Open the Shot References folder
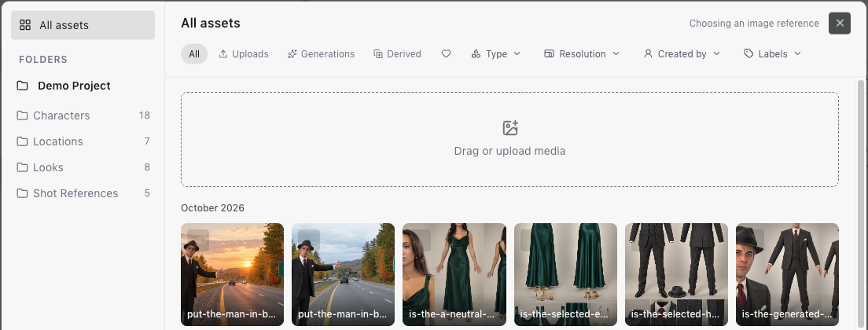The width and height of the screenshot is (868, 330). point(83,193)
